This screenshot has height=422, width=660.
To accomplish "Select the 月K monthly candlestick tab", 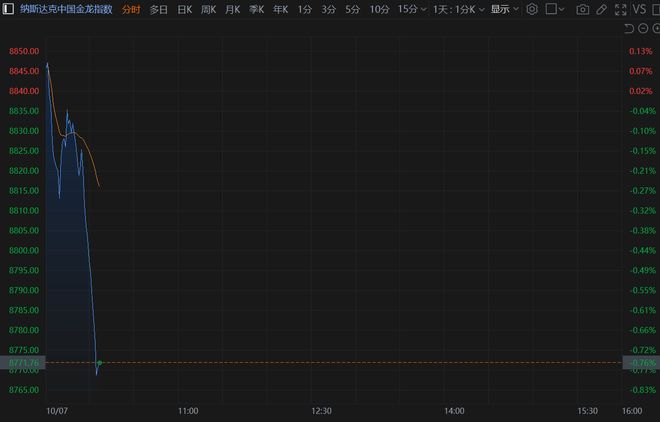I will point(232,9).
